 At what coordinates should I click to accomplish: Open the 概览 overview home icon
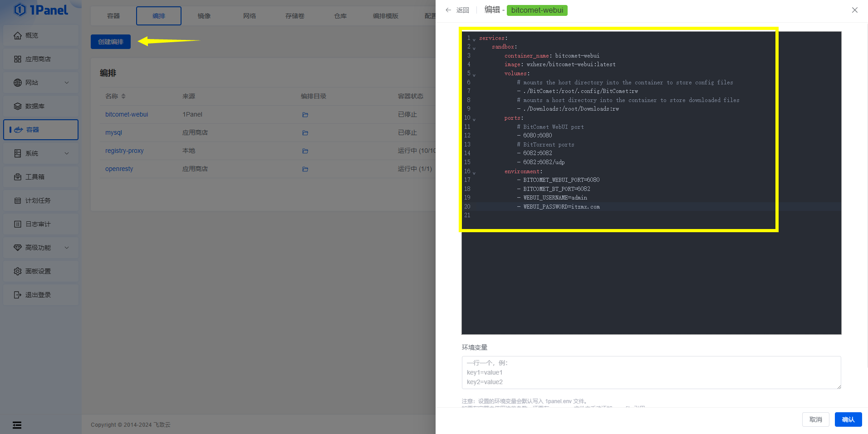[18, 35]
